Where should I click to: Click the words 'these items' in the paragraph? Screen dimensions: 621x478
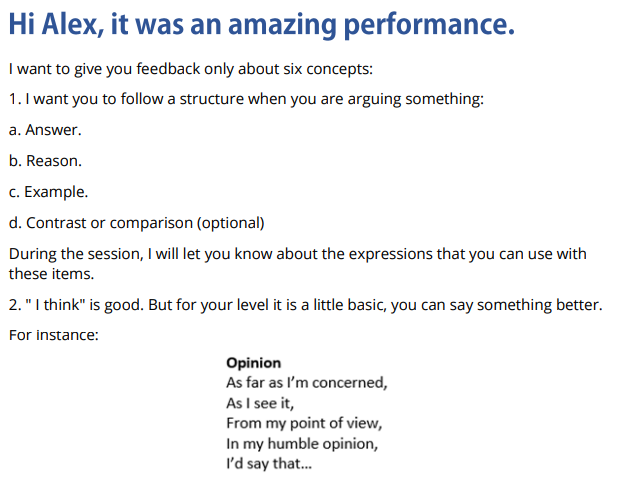tap(47, 273)
